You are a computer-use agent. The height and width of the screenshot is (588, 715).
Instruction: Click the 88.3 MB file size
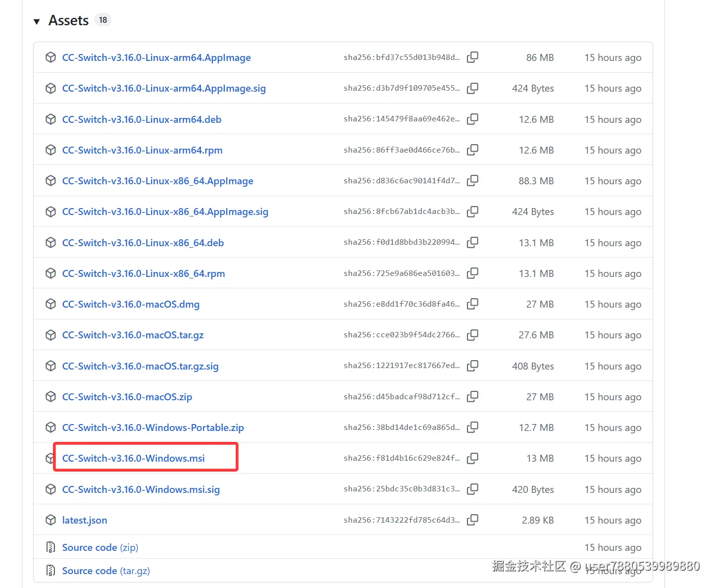(x=536, y=181)
